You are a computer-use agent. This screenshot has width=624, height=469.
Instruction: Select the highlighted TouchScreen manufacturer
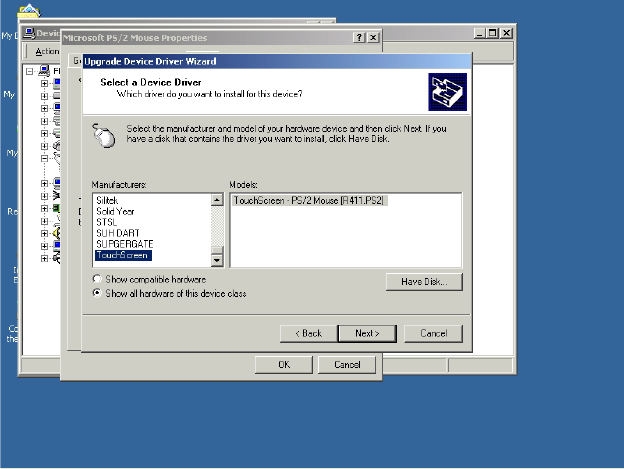point(123,255)
